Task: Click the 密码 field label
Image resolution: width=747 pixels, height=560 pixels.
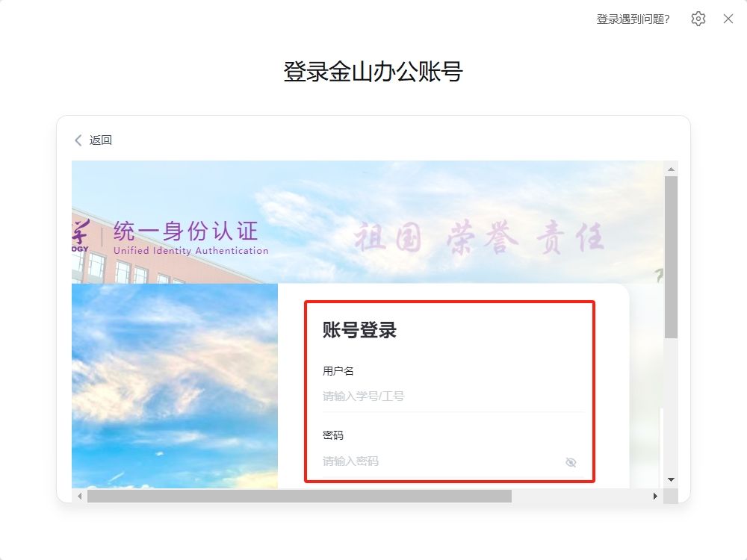Action: [332, 435]
